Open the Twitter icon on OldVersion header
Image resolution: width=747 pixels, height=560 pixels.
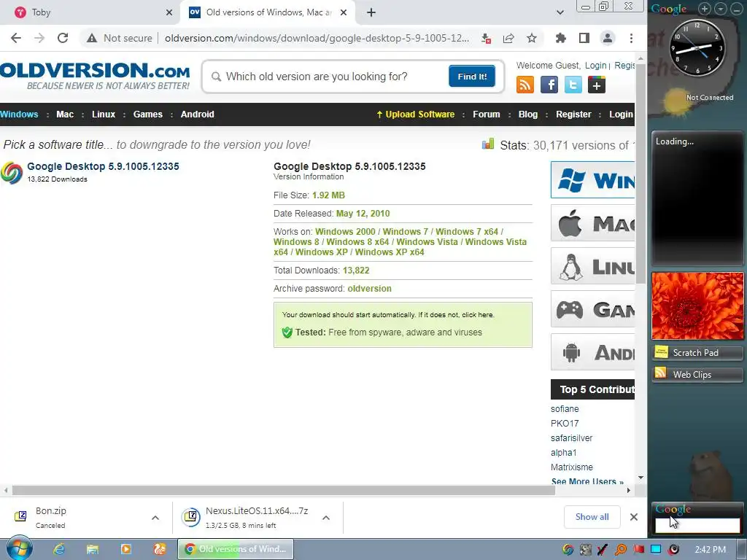coord(573,85)
